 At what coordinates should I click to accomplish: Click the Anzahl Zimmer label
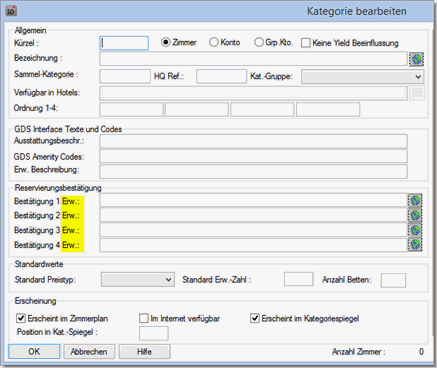click(x=358, y=352)
